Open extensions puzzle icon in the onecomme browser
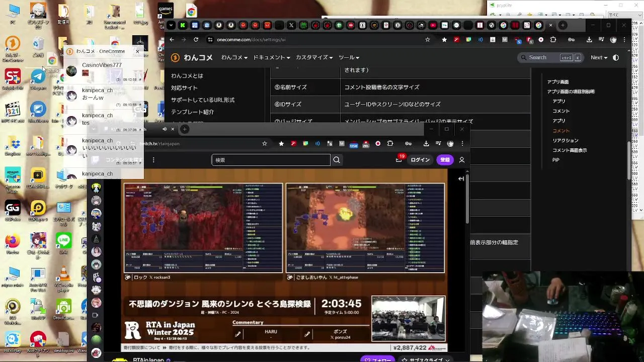The height and width of the screenshot is (362, 644). pyautogui.click(x=553, y=40)
